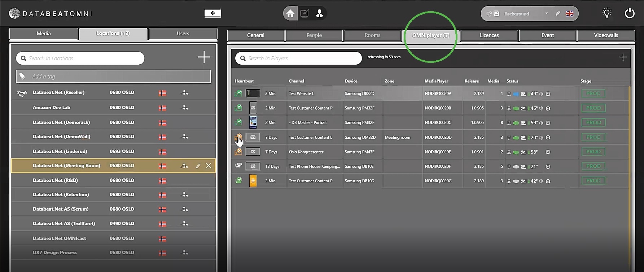Click hierarchy icon on Databeat.Net (Reseller) row
The width and height of the screenshot is (644, 272).
click(185, 93)
